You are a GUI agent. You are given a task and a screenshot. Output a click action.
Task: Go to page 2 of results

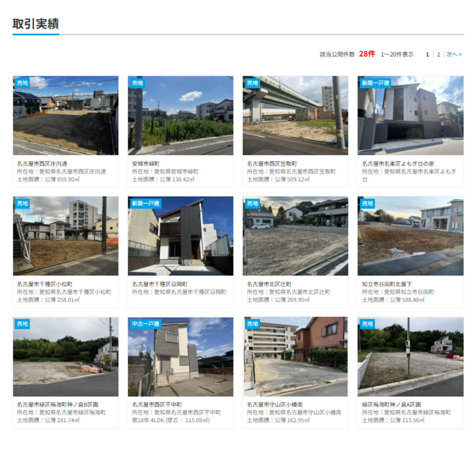[x=439, y=55]
